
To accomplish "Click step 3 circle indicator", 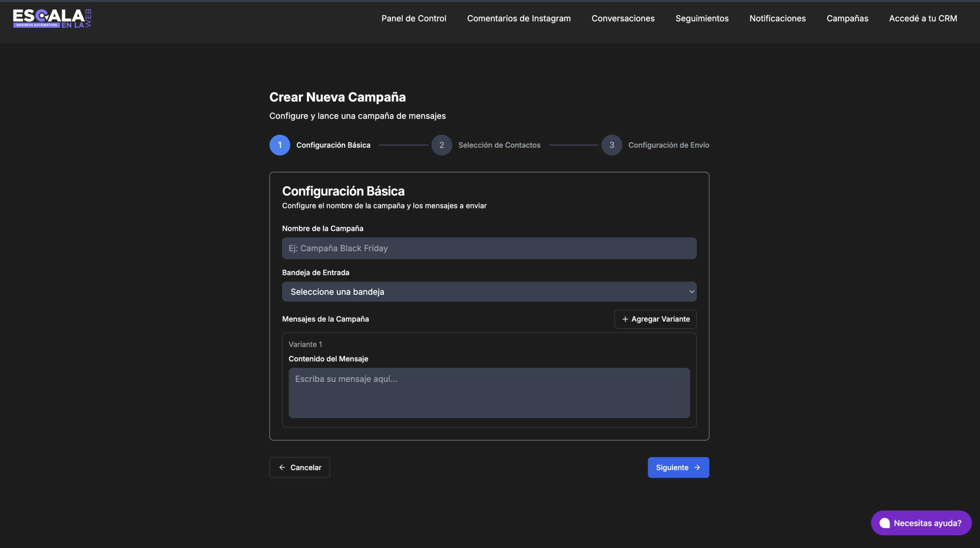I will click(611, 145).
